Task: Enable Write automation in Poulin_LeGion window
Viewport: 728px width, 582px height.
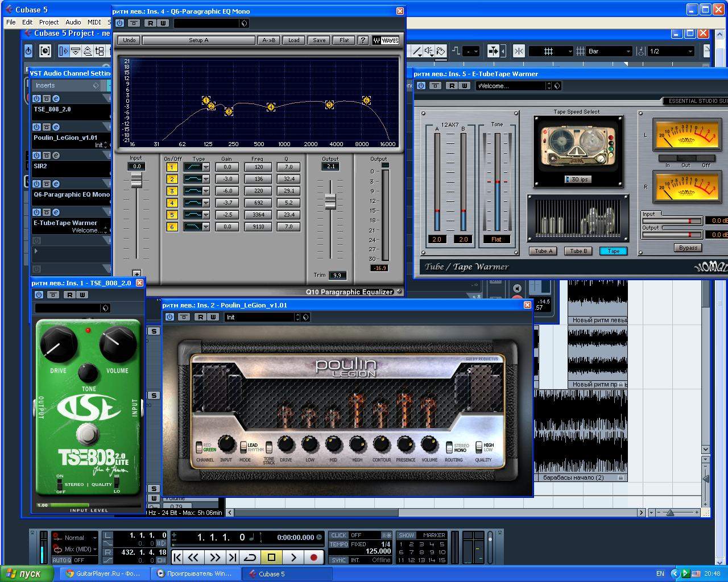Action: [x=213, y=317]
